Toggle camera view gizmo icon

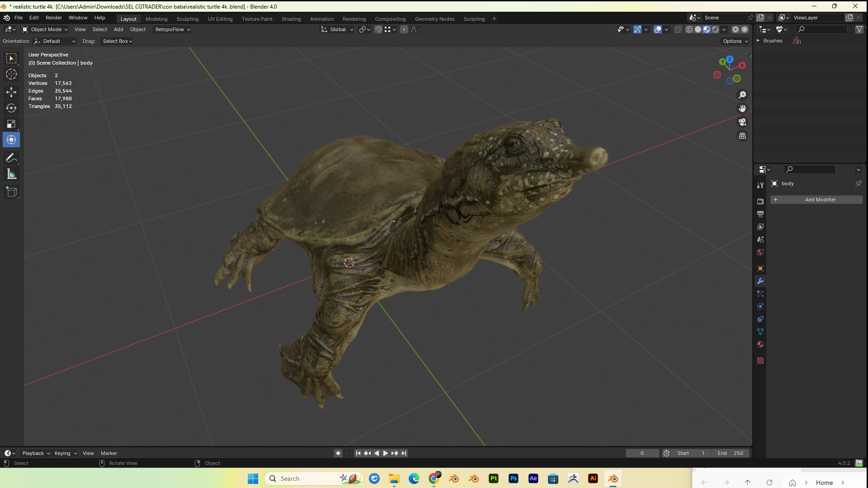pos(742,122)
